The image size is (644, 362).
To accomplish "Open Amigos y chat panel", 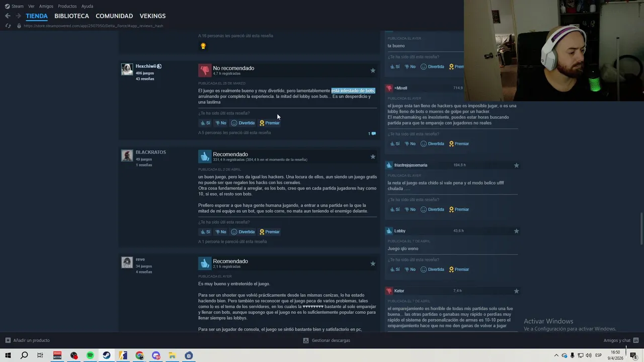I will point(621,340).
